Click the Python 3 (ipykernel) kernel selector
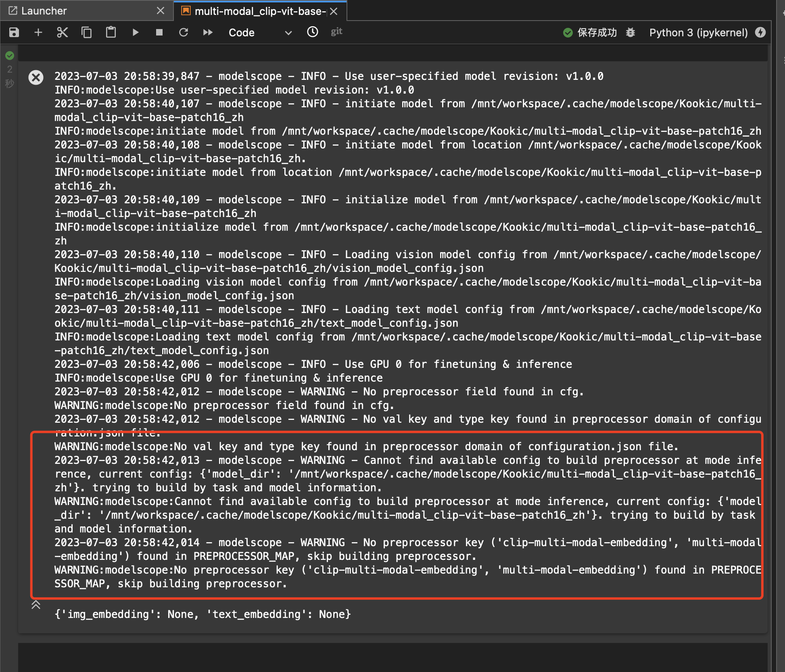 click(698, 33)
